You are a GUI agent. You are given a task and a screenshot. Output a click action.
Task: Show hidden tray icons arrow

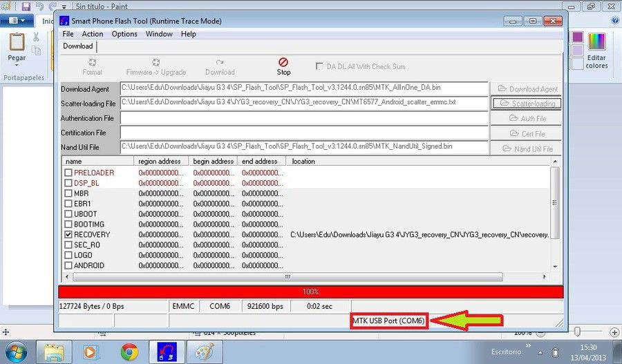point(540,352)
